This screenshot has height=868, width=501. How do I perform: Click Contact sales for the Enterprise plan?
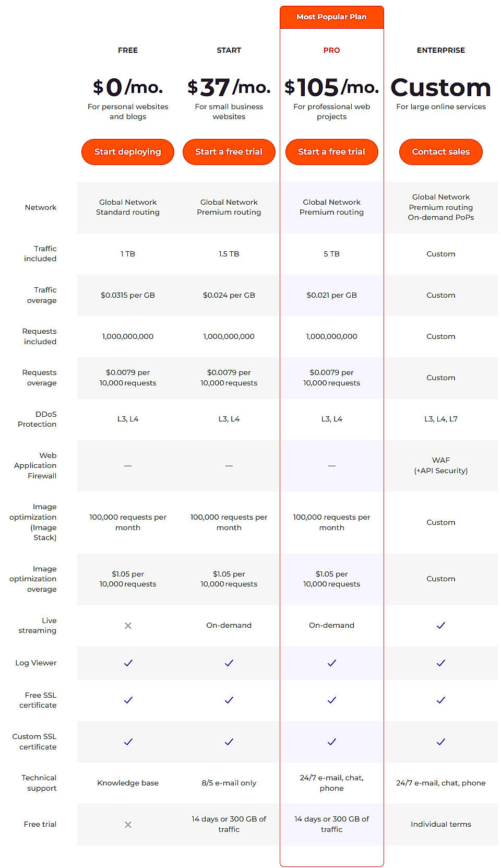441,151
